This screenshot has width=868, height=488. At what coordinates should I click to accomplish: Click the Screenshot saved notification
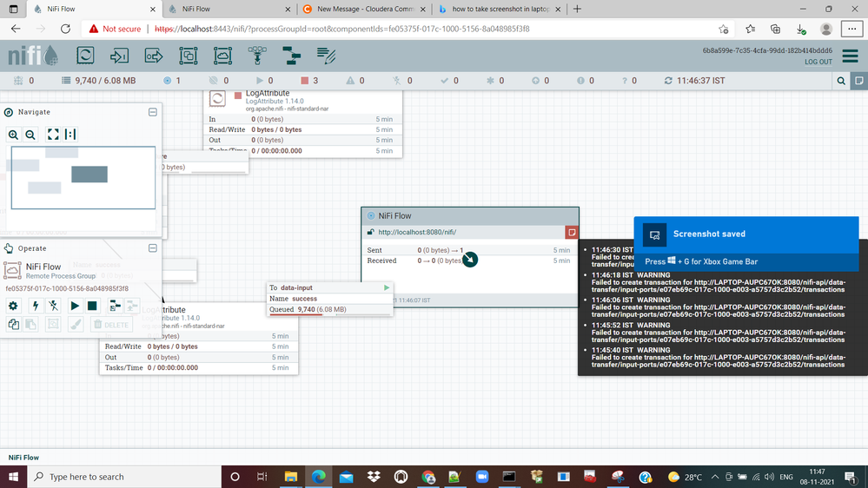pyautogui.click(x=746, y=243)
